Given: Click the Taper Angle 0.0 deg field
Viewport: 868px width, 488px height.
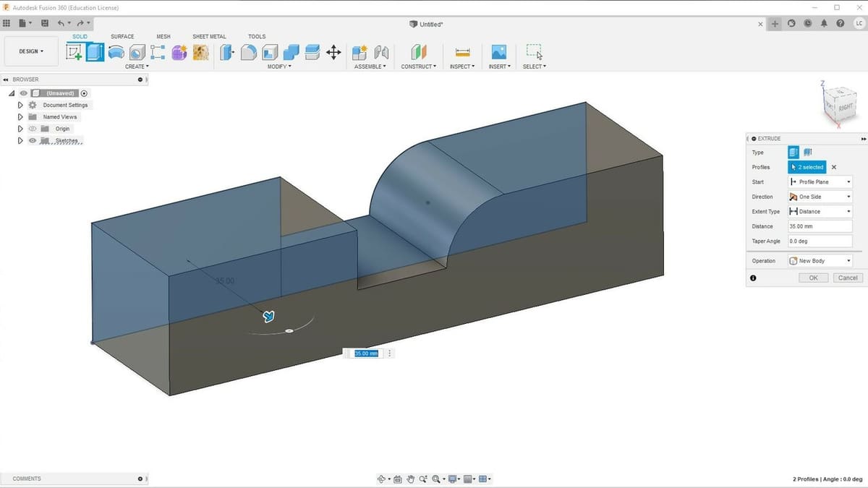Looking at the screenshot, I should (x=820, y=241).
